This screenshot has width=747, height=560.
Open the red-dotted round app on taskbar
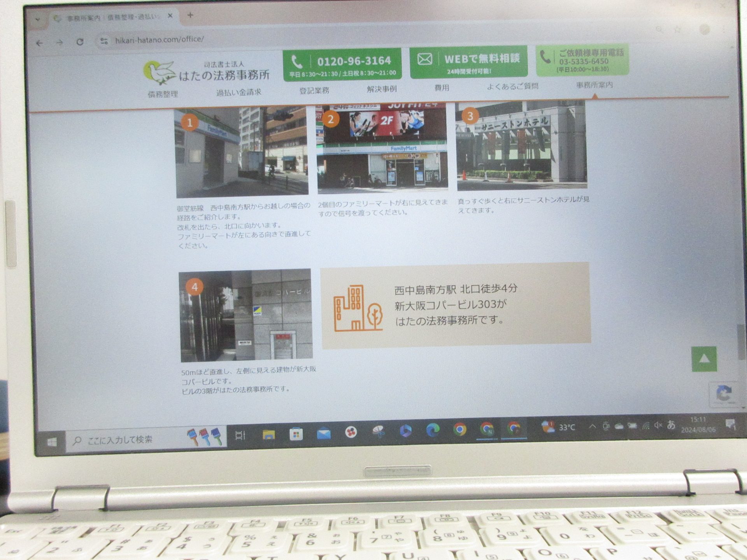pos(351,432)
